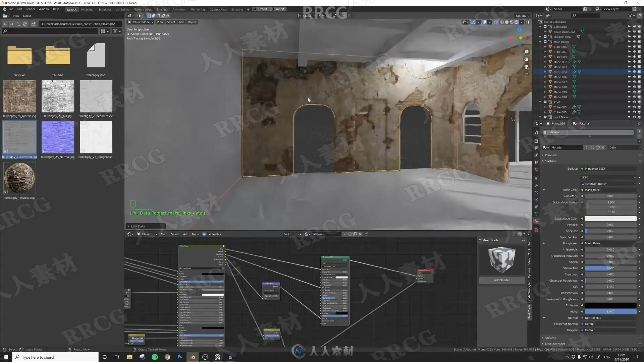The width and height of the screenshot is (644, 362).
Task: Open the GGX distribution dropdown
Action: pos(608,178)
